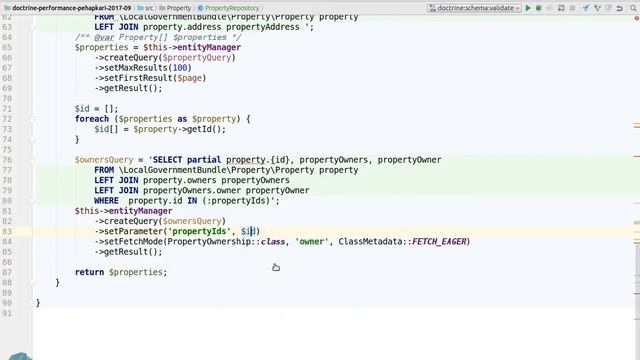This screenshot has height=360, width=640.
Task: Toggle the fold marker at line 76
Action: [32, 160]
